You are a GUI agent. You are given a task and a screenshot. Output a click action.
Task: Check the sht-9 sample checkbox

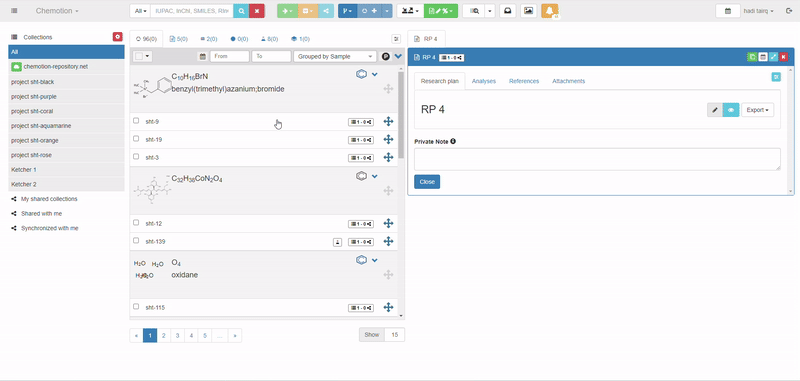click(136, 121)
